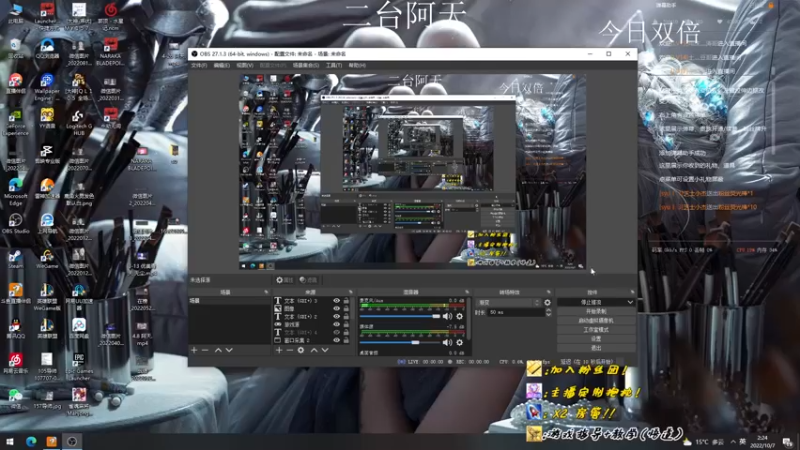Toggle visibility of 文本 (GDI+) 2 source
Viewport: 800px width, 450px height.
click(336, 316)
